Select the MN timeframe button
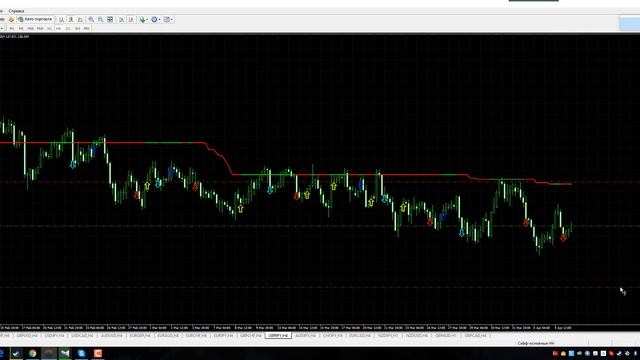 [87, 29]
